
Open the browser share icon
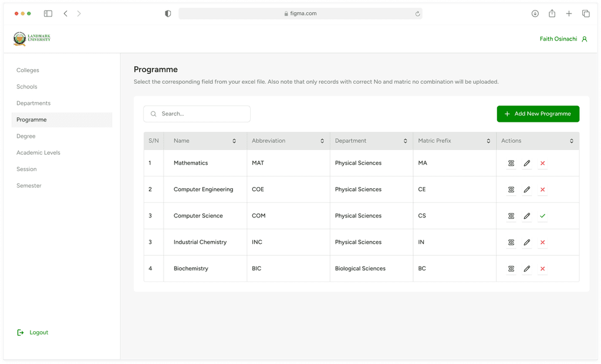(x=552, y=13)
